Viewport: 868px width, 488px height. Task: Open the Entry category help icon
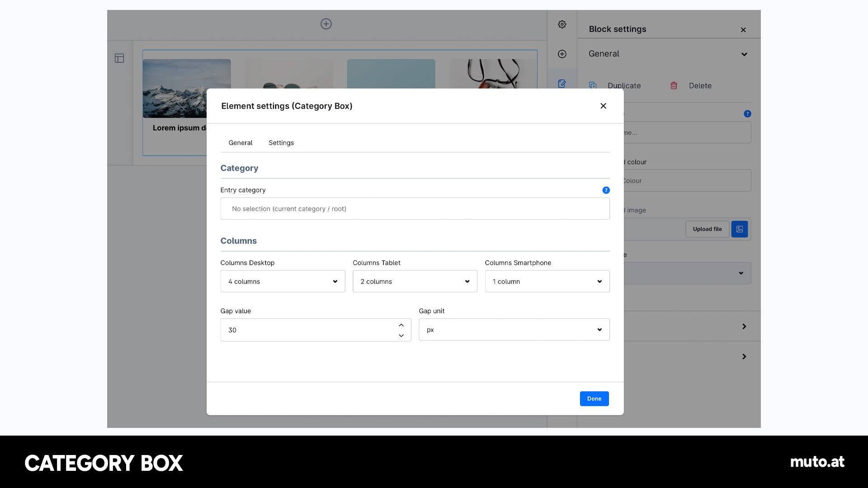tap(606, 190)
